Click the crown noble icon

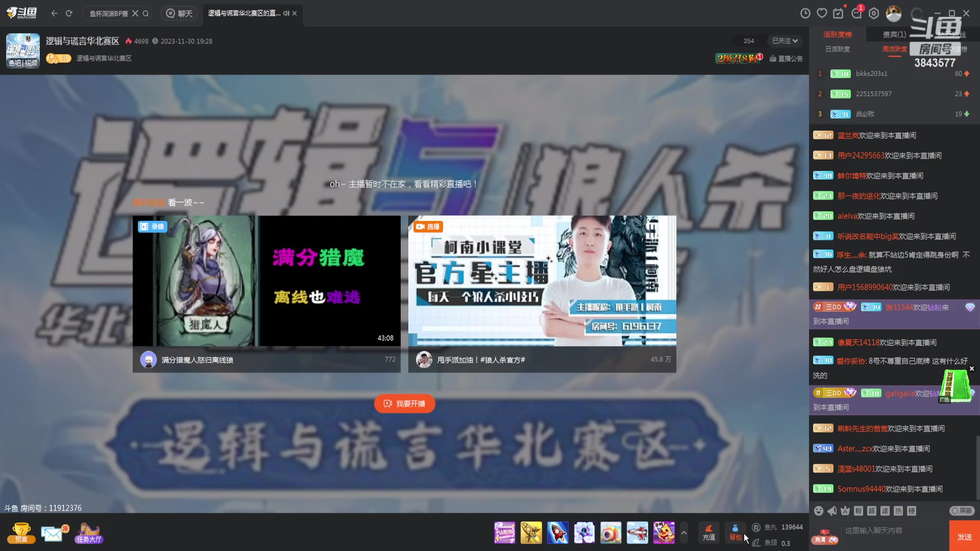point(845,511)
